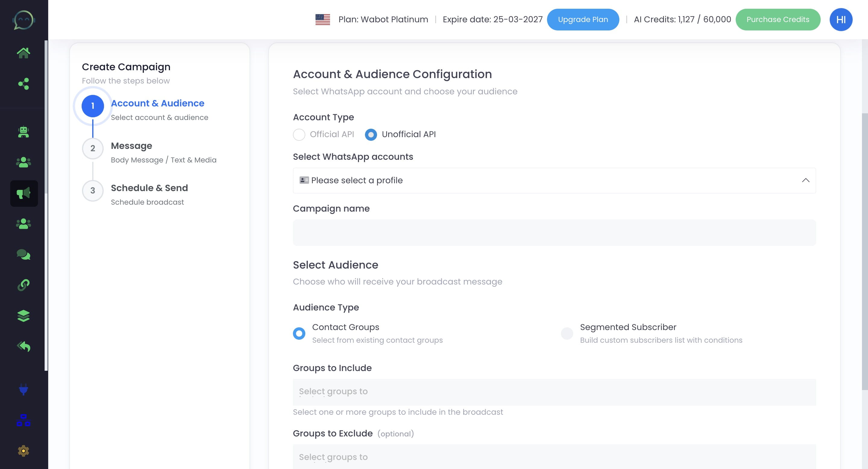Screen dimensions: 868x469
Task: Open the home icon in sidebar
Action: 24,53
